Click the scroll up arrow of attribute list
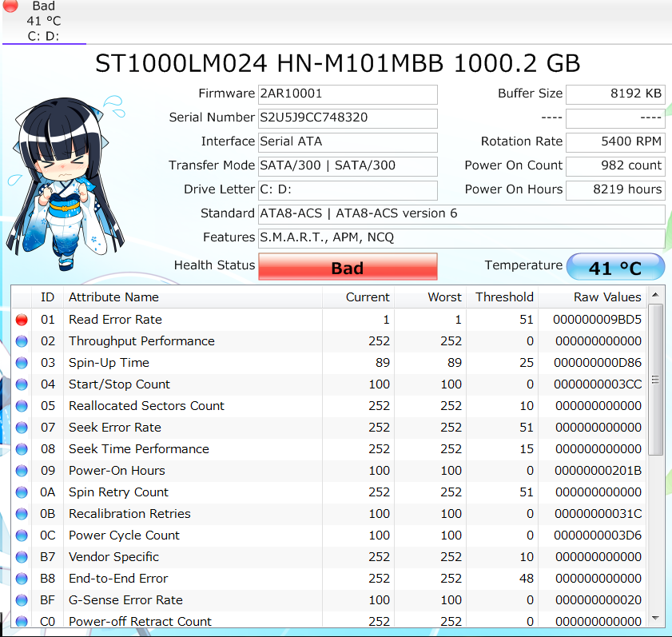The width and height of the screenshot is (672, 637). pyautogui.click(x=655, y=295)
